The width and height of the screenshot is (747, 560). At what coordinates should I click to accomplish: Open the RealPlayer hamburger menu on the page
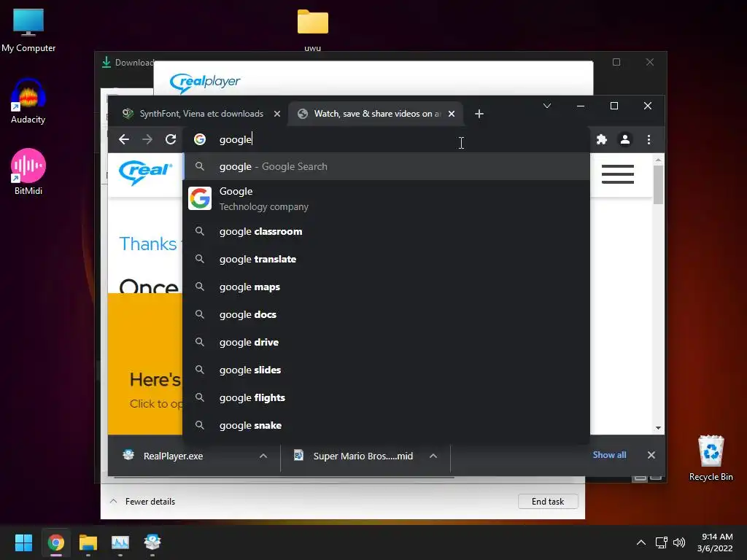617,174
